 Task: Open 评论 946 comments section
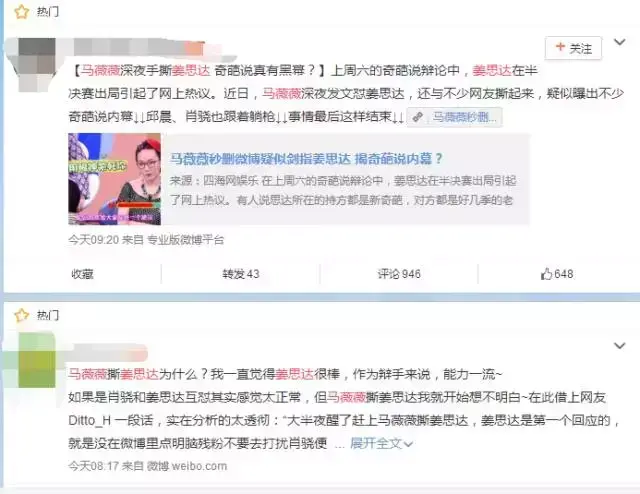click(399, 274)
